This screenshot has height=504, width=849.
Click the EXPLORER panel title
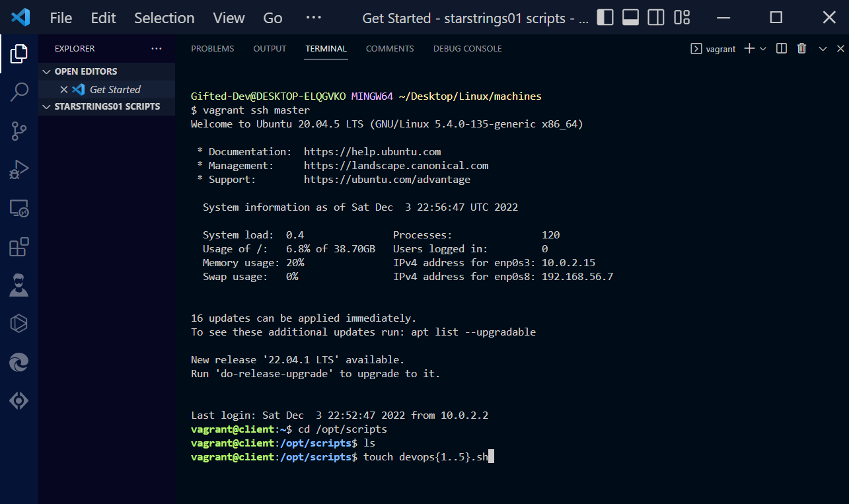pyautogui.click(x=75, y=48)
